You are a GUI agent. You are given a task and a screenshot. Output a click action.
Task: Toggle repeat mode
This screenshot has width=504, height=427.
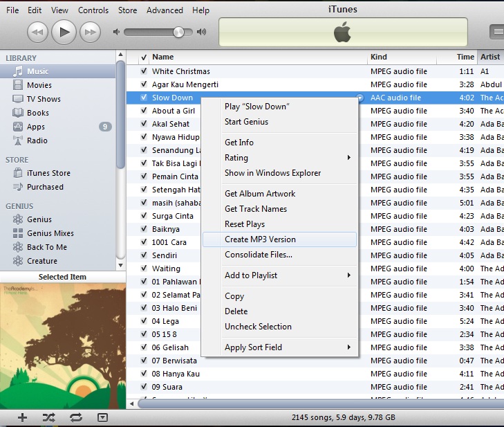76,418
